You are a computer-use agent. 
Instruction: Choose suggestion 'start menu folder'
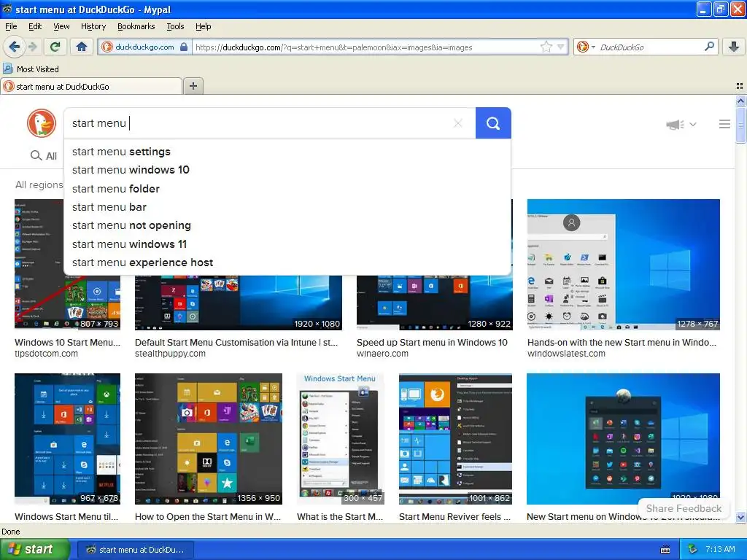point(287,189)
